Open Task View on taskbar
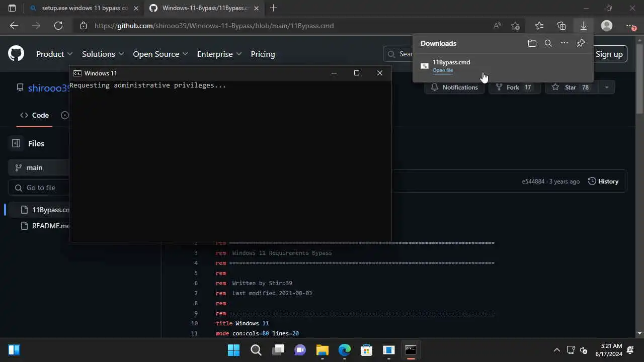The width and height of the screenshot is (644, 362). (x=278, y=350)
